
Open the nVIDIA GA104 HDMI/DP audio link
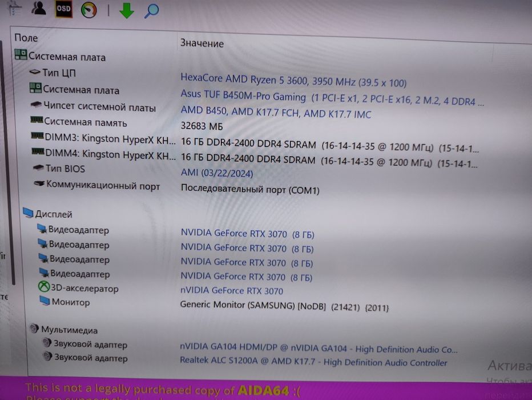319,348
